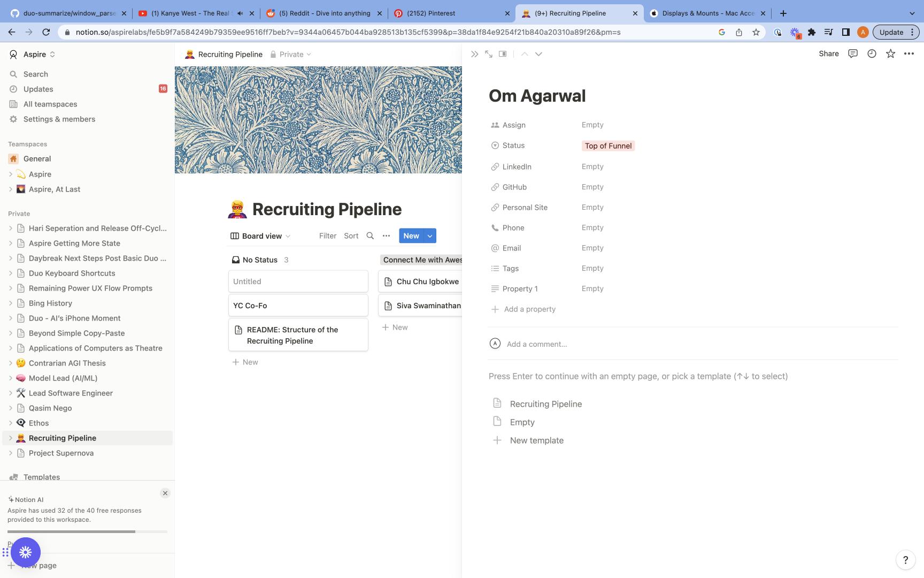Image resolution: width=924 pixels, height=578 pixels.
Task: Switch to Pinterest browser tab
Action: coord(451,13)
